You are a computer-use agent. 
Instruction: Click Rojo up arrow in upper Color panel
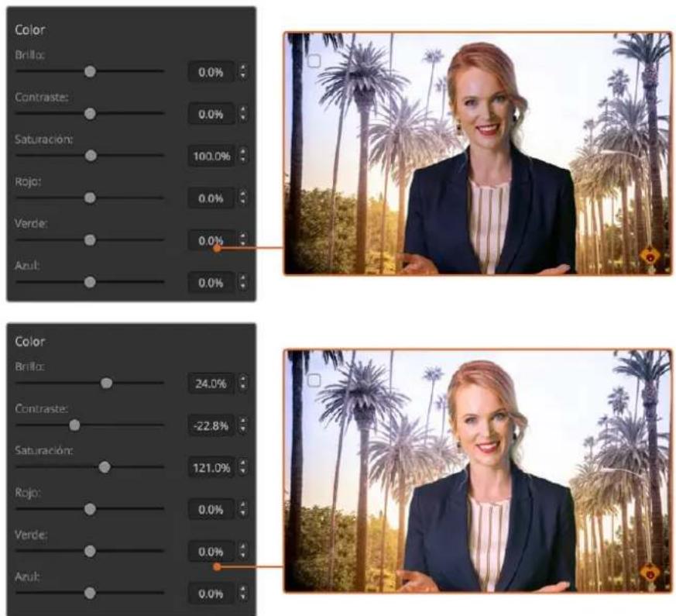(x=244, y=194)
